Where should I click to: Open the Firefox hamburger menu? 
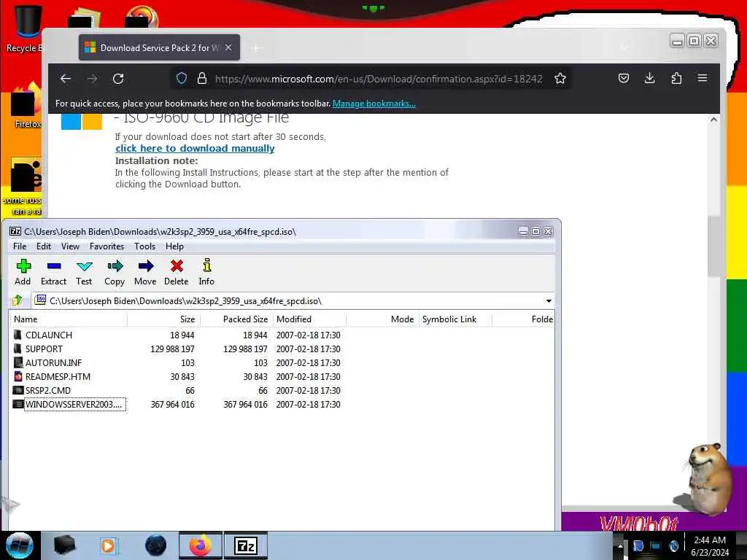(703, 78)
